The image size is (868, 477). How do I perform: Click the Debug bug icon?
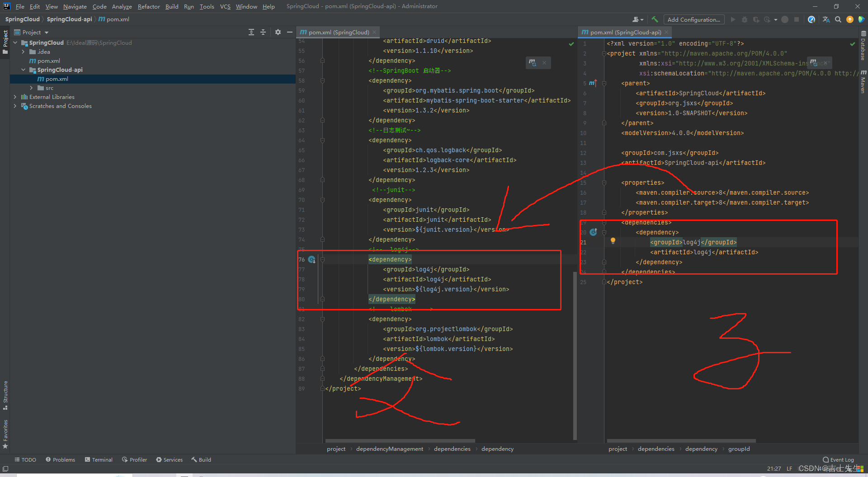(744, 19)
